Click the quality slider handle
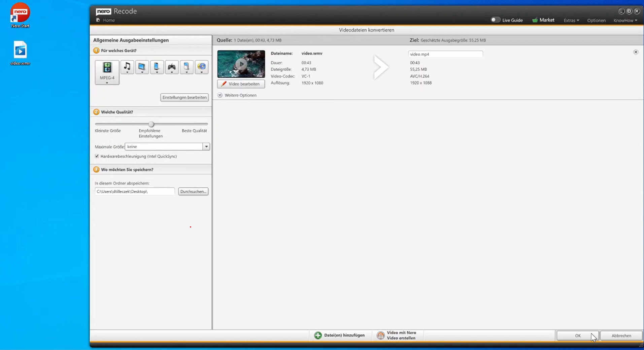The width and height of the screenshot is (644, 350). (x=151, y=124)
